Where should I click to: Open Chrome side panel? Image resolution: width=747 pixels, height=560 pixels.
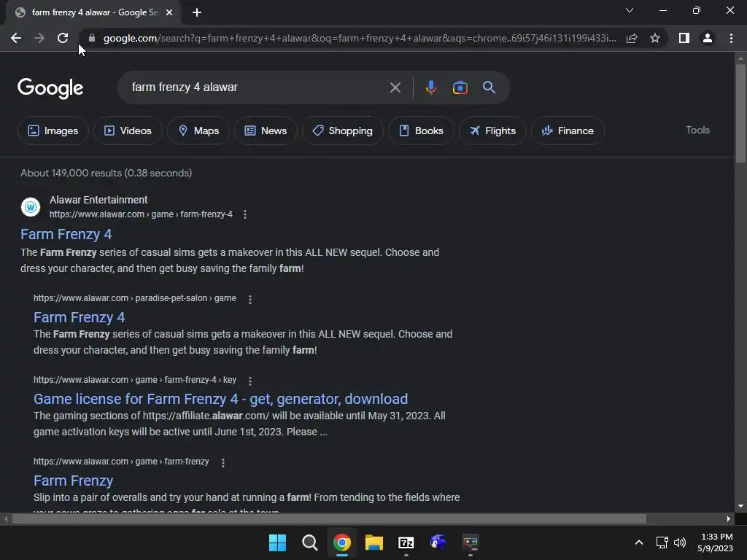684,38
